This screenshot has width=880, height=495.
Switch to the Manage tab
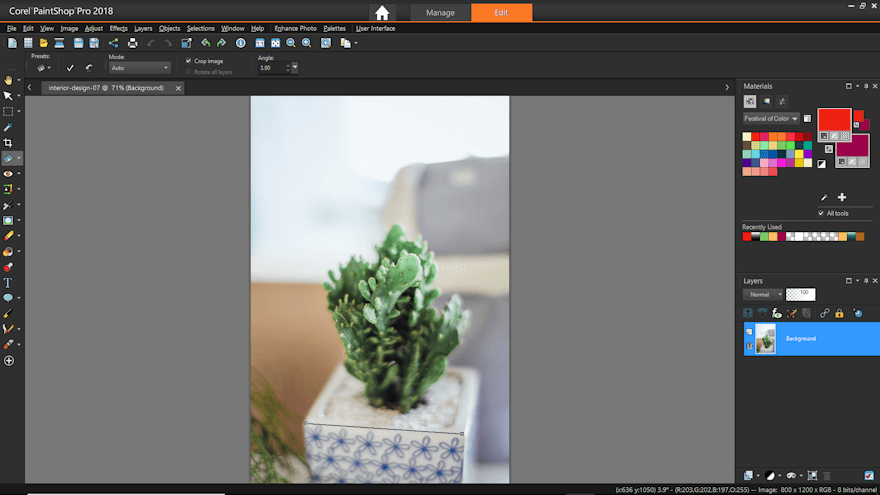click(x=440, y=13)
